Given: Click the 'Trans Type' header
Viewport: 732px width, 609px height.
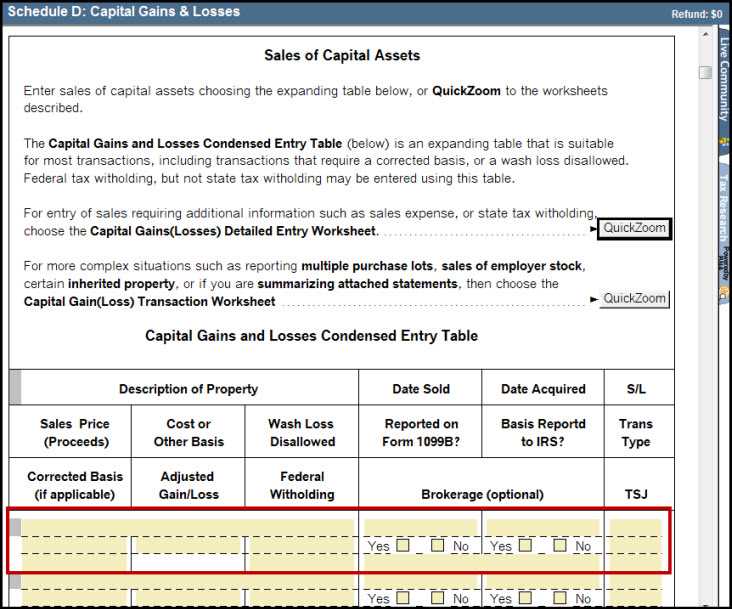Looking at the screenshot, I should coord(636,433).
